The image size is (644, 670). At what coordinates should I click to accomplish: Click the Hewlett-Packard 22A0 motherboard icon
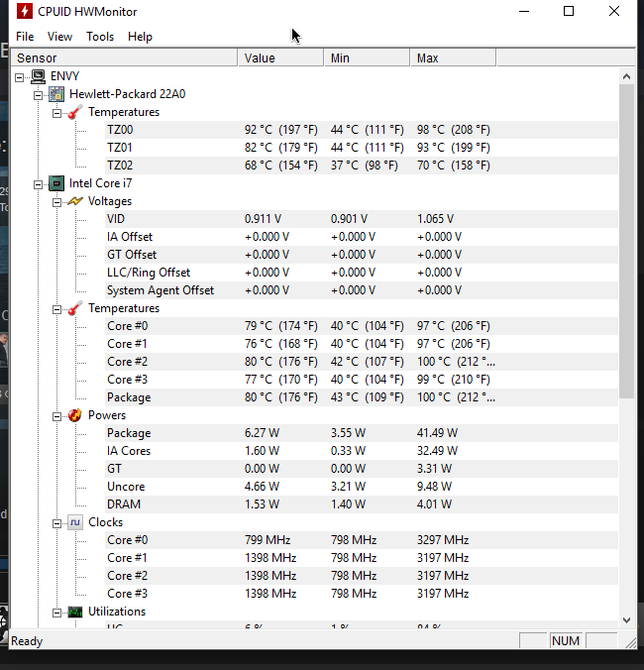pyautogui.click(x=56, y=94)
